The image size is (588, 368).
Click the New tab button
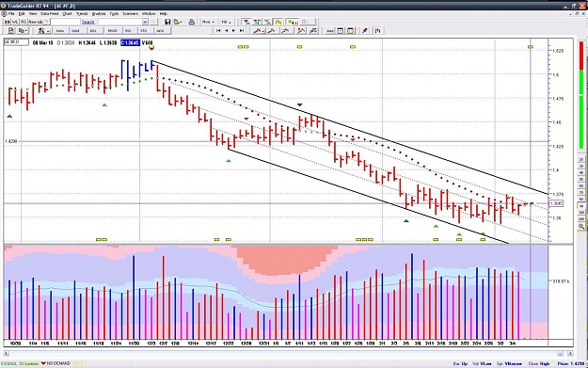point(39,22)
